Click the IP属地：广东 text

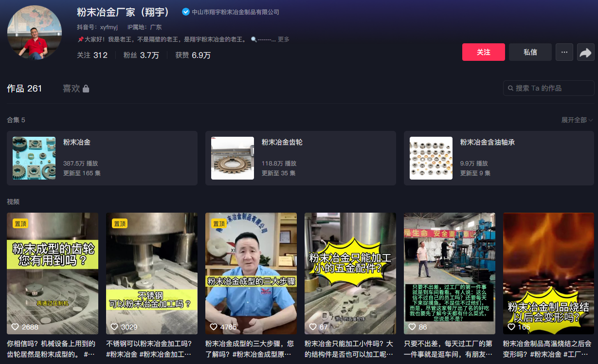tap(145, 27)
